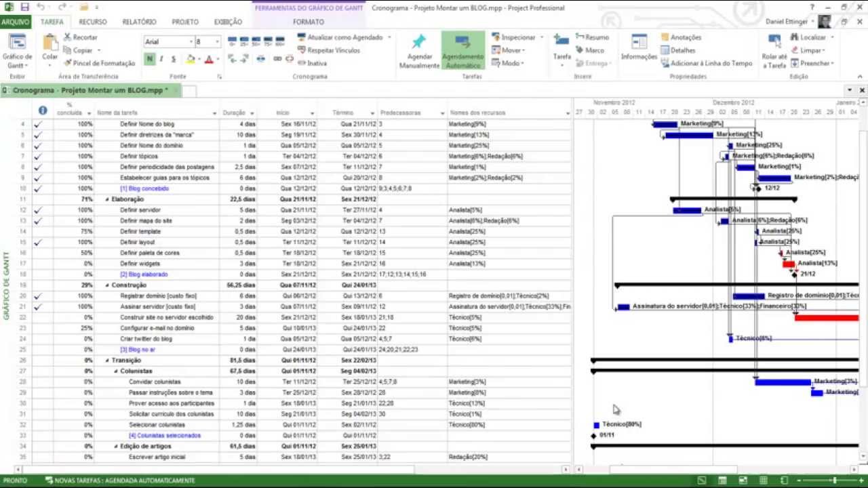868x488 pixels.
Task: Open Nome da tarefa column filter arrow
Action: (x=214, y=113)
